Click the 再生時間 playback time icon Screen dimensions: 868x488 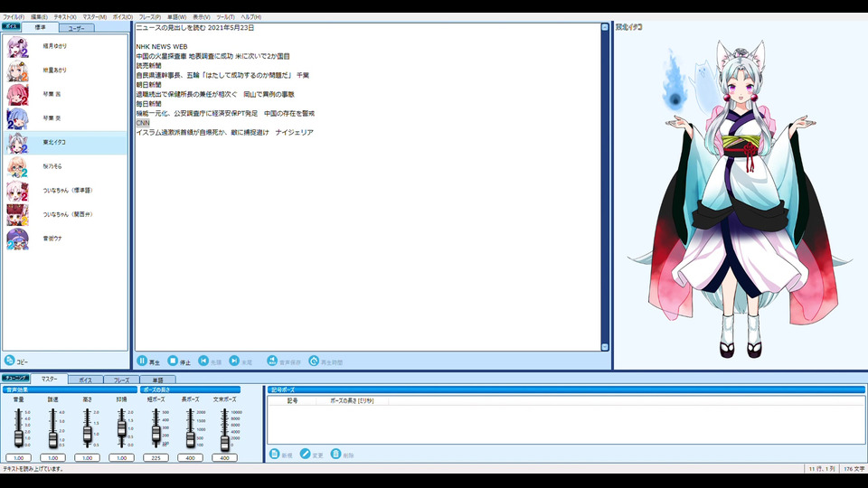point(314,361)
